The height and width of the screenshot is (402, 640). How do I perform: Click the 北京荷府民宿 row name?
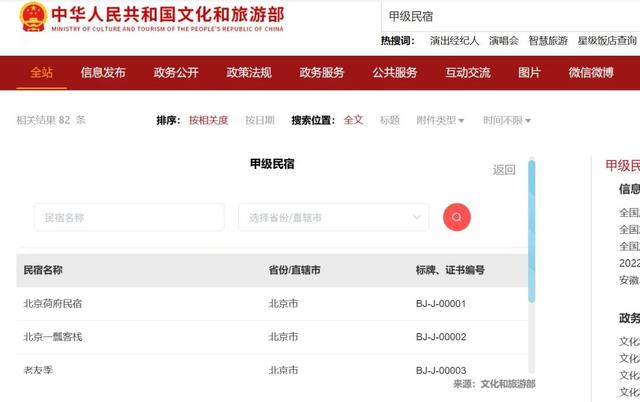click(53, 304)
